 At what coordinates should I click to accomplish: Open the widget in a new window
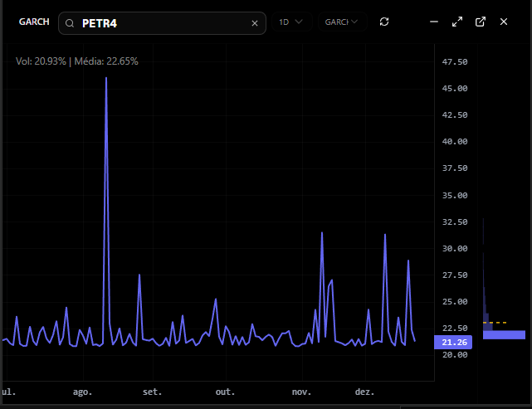[x=480, y=22]
